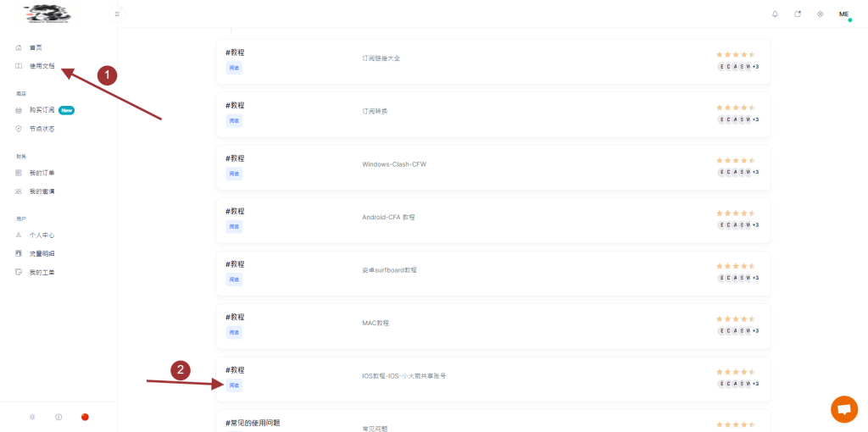Image resolution: width=868 pixels, height=432 pixels.
Task: Click 阅读 button on the IOS教程 card
Action: 234,385
